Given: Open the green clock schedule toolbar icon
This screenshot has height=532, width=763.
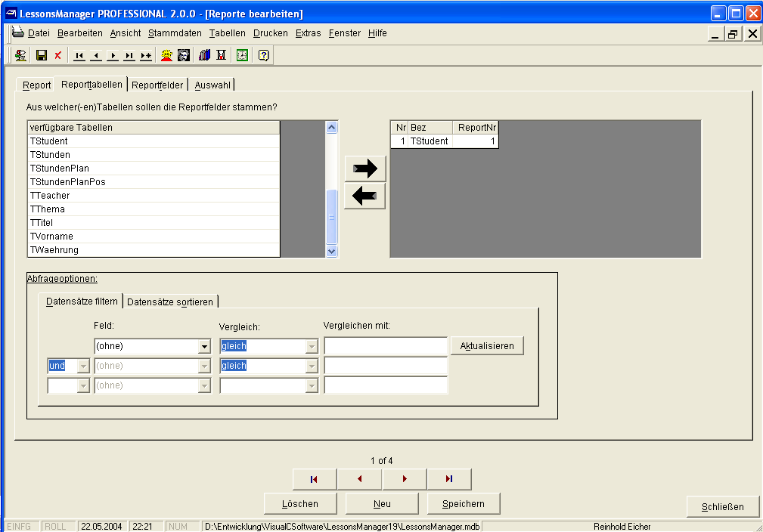Looking at the screenshot, I should coord(242,55).
